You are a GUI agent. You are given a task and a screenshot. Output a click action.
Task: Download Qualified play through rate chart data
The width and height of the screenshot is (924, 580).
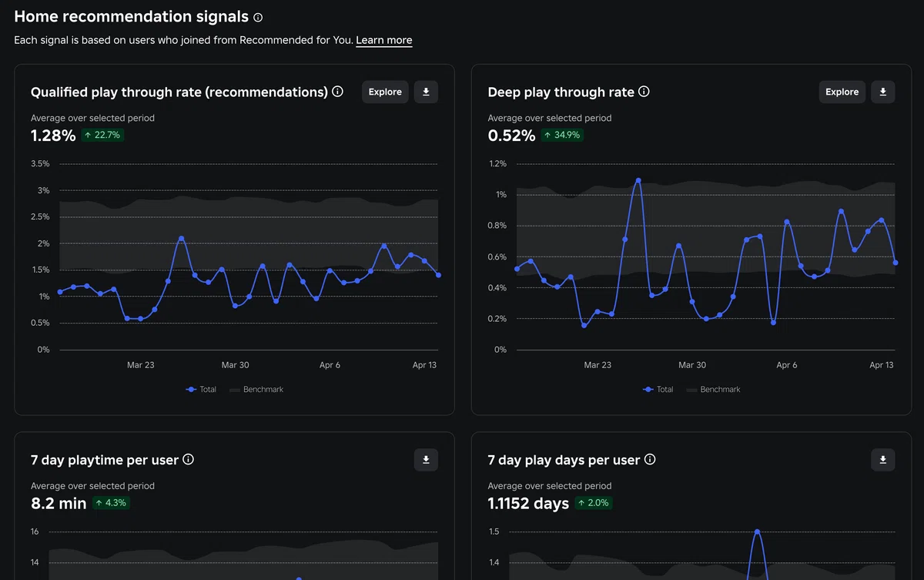click(x=426, y=92)
